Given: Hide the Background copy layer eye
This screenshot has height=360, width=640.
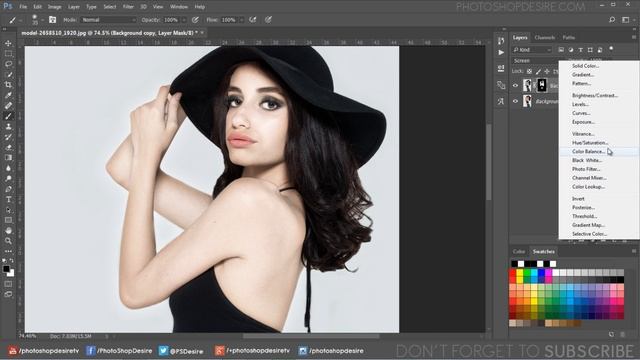Looking at the screenshot, I should tap(515, 86).
